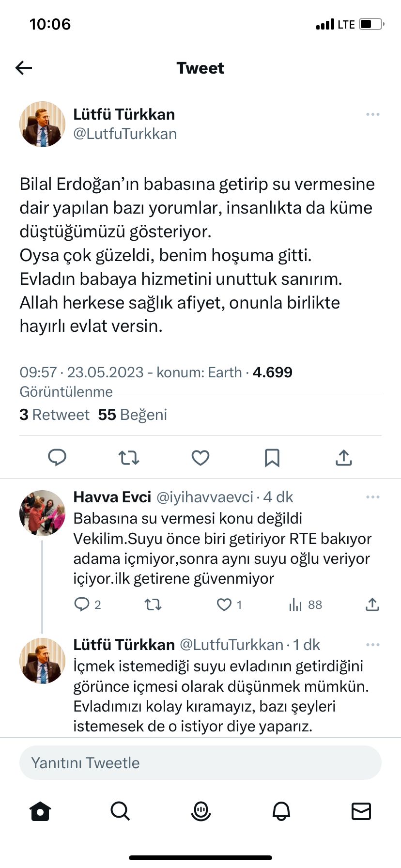Open the Search tab

[120, 811]
